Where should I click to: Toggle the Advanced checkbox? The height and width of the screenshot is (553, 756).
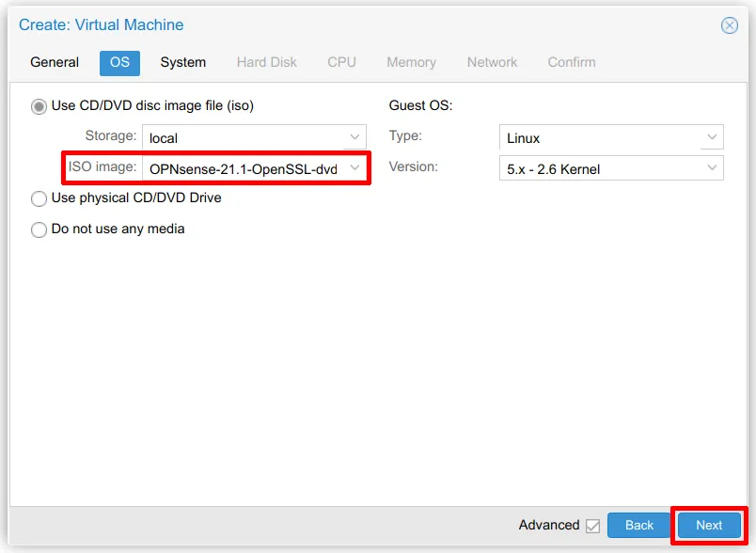tap(592, 526)
